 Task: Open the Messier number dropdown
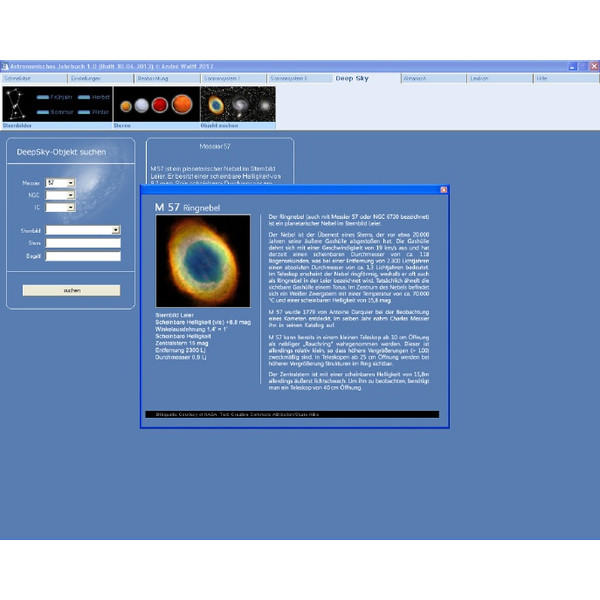click(x=70, y=183)
